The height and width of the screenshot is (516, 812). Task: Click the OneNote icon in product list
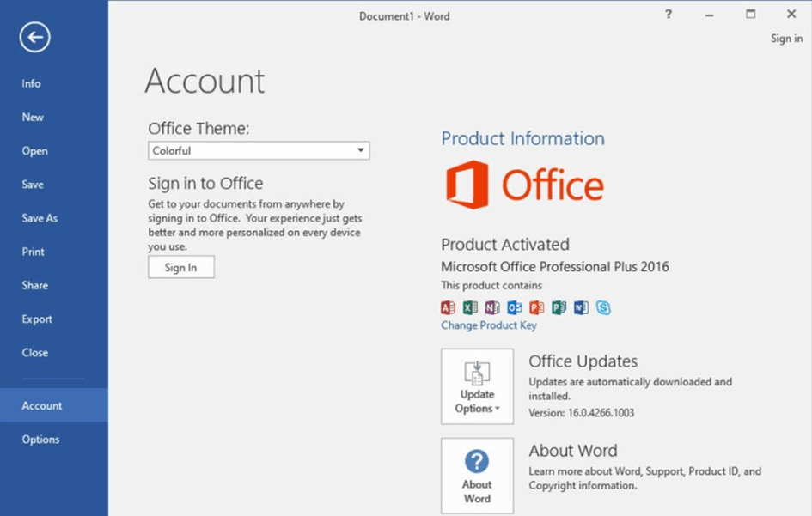[492, 307]
